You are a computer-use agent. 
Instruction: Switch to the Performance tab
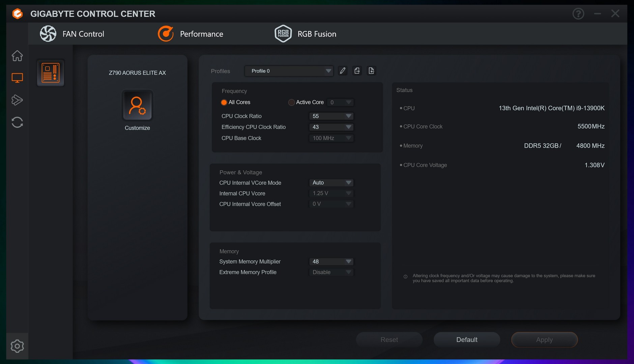[x=191, y=34]
